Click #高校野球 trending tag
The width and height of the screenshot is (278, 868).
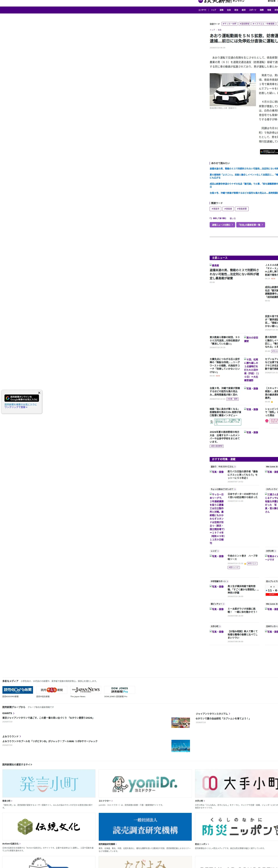245,24
